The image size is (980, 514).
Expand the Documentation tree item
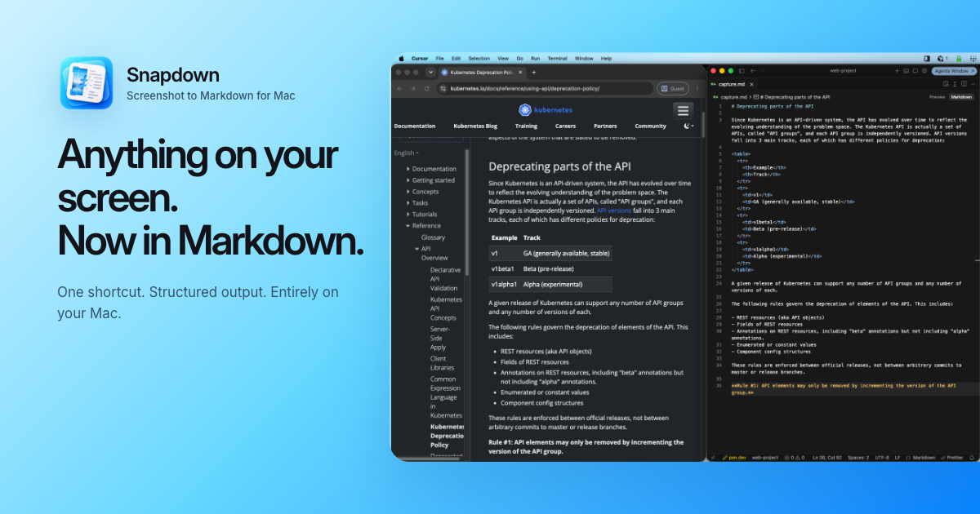[408, 169]
